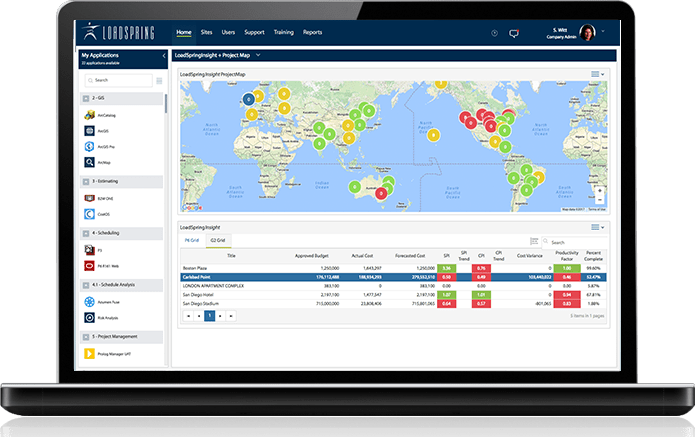Open the chat messages icon in header
The height and width of the screenshot is (437, 695).
(514, 33)
